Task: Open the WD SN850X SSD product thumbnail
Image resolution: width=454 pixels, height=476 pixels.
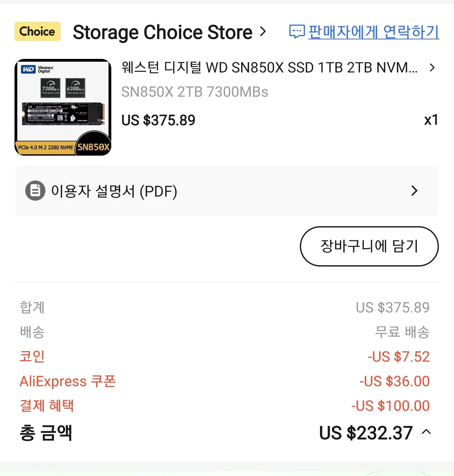Action: (x=63, y=107)
